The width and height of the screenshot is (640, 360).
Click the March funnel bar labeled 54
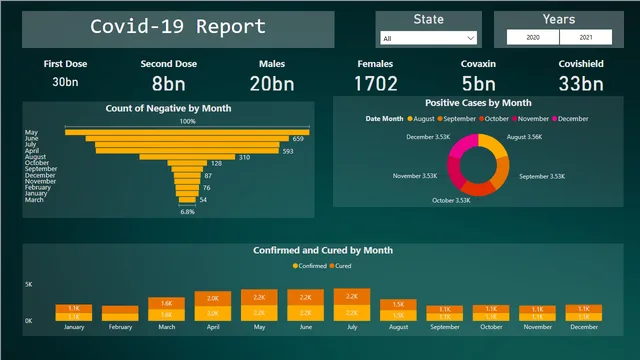tap(187, 200)
